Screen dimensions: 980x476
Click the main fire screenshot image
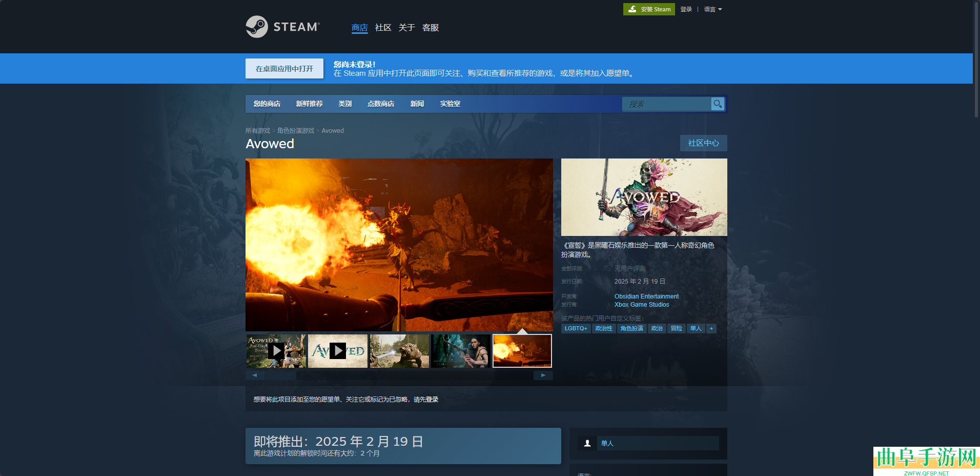[x=399, y=245]
